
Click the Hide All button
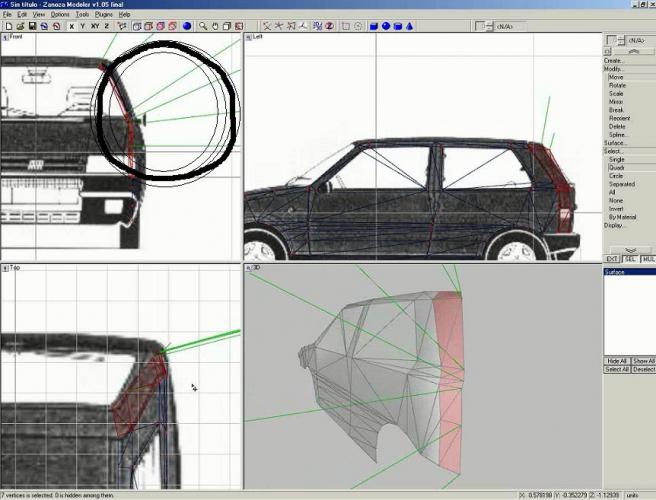coord(617,360)
